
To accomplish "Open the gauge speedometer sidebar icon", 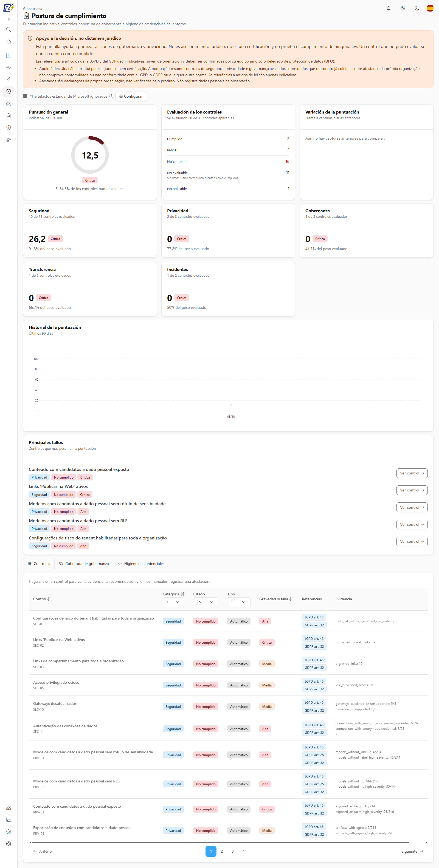I will (9, 104).
